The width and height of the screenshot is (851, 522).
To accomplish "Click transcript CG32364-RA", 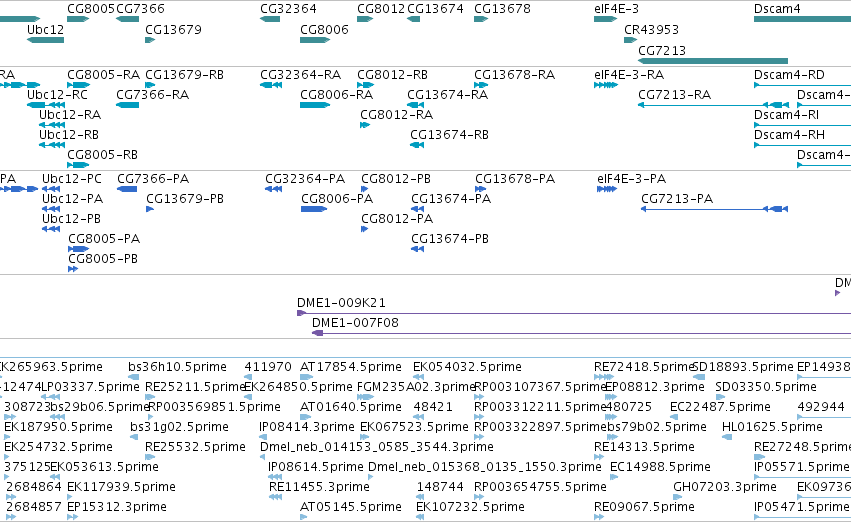I will pyautogui.click(x=301, y=74).
